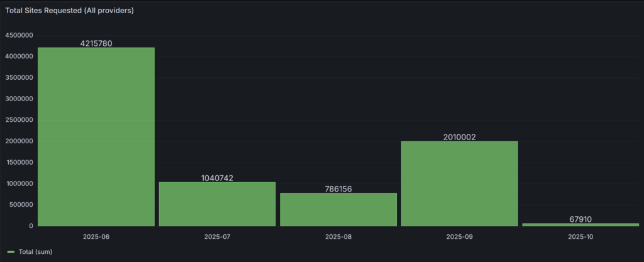Click the 4500000 y-axis tick label
The width and height of the screenshot is (644, 262).
19,36
